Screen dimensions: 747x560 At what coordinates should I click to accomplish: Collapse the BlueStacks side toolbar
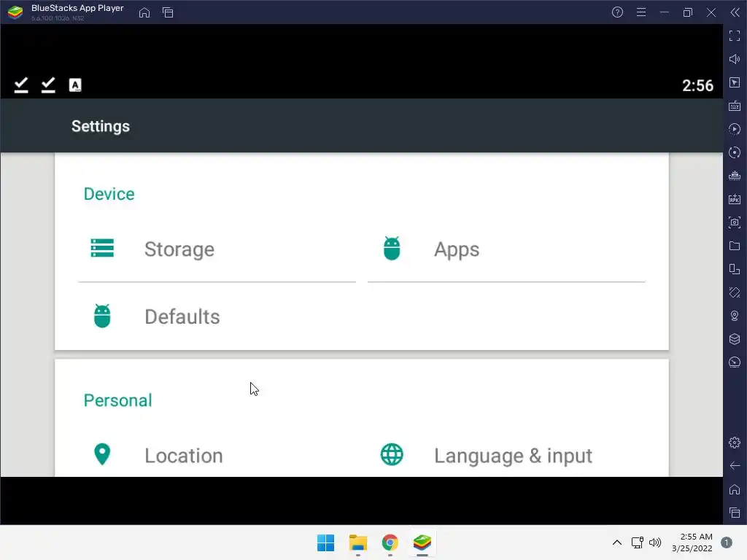click(x=735, y=12)
